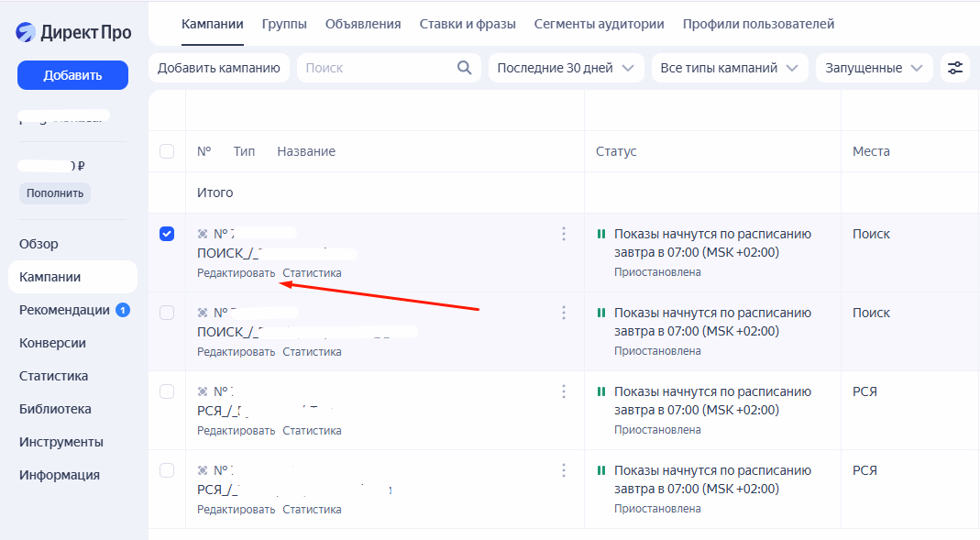
Task: Open Рекомендации in the left sidebar
Action: point(64,310)
